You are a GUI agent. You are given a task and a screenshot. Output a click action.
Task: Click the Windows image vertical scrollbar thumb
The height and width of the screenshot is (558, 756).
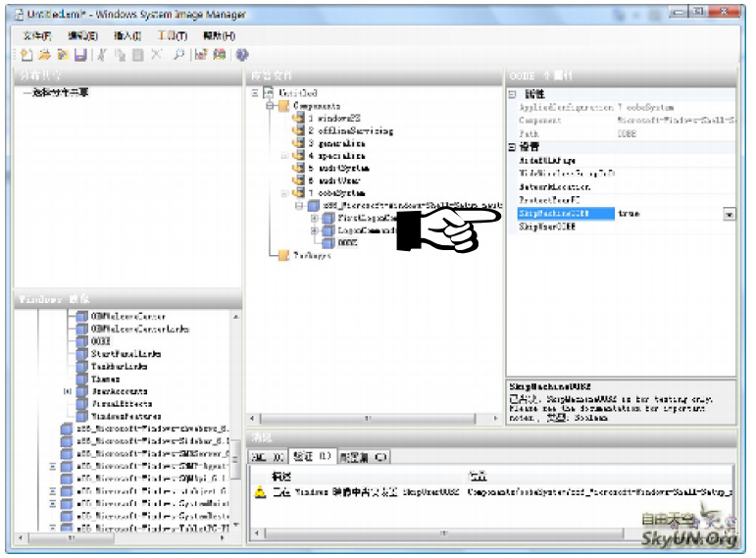click(x=235, y=460)
